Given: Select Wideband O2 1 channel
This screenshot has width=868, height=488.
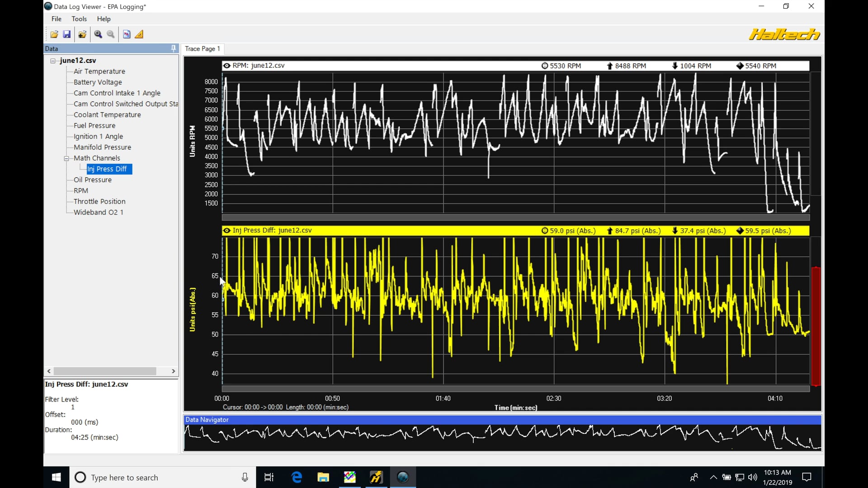Looking at the screenshot, I should point(98,212).
